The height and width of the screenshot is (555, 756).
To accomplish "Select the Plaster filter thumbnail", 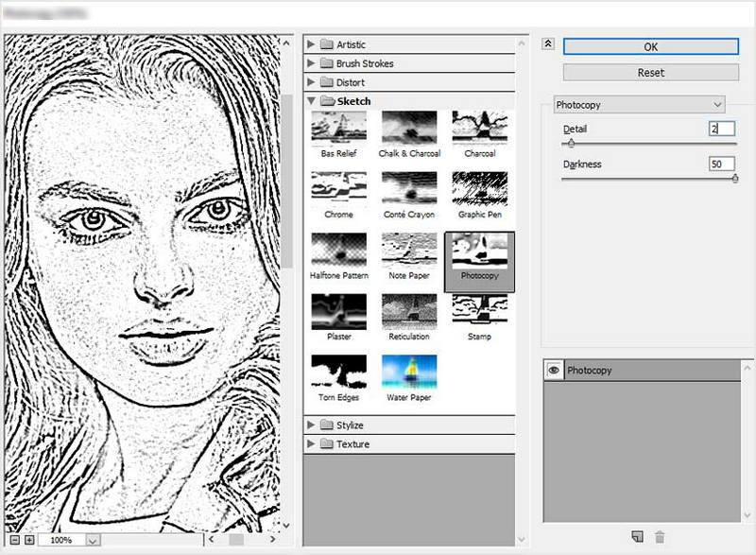I will [x=338, y=311].
